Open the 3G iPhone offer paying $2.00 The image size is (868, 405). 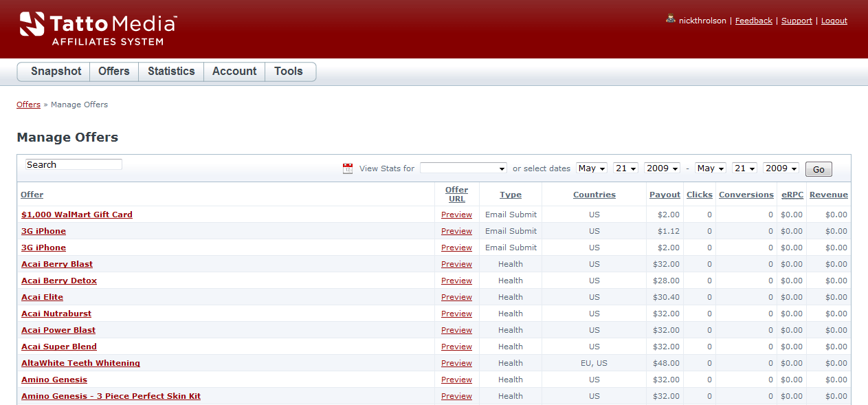click(x=43, y=248)
